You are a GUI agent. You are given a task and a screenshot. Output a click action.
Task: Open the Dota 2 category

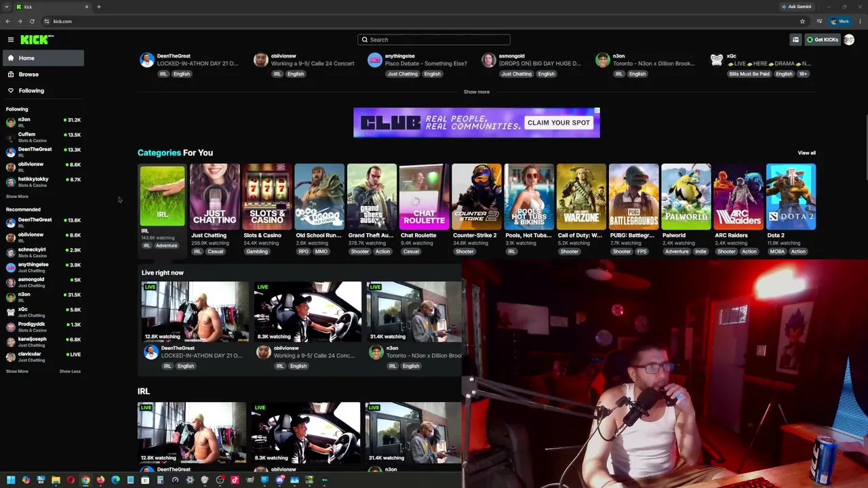pos(791,197)
